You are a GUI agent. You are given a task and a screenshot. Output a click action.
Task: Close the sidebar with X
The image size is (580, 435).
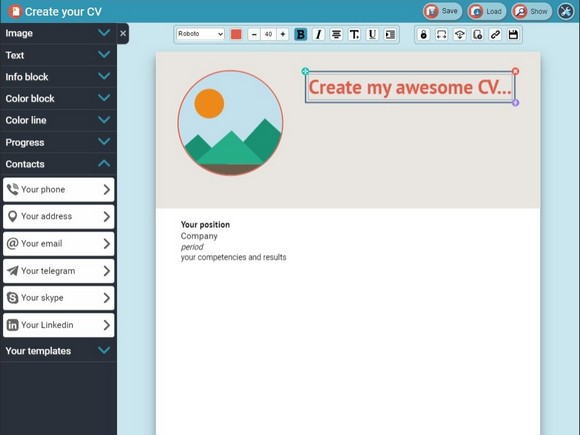tap(123, 34)
